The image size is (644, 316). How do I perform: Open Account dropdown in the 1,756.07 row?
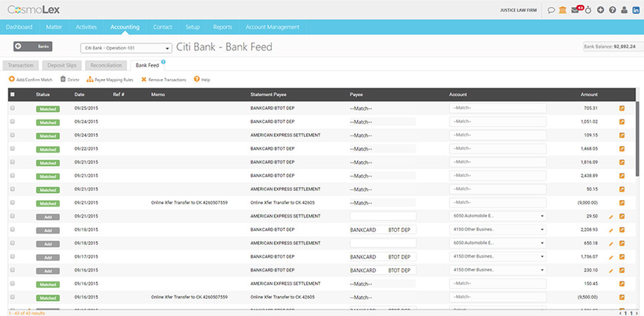pyautogui.click(x=497, y=257)
